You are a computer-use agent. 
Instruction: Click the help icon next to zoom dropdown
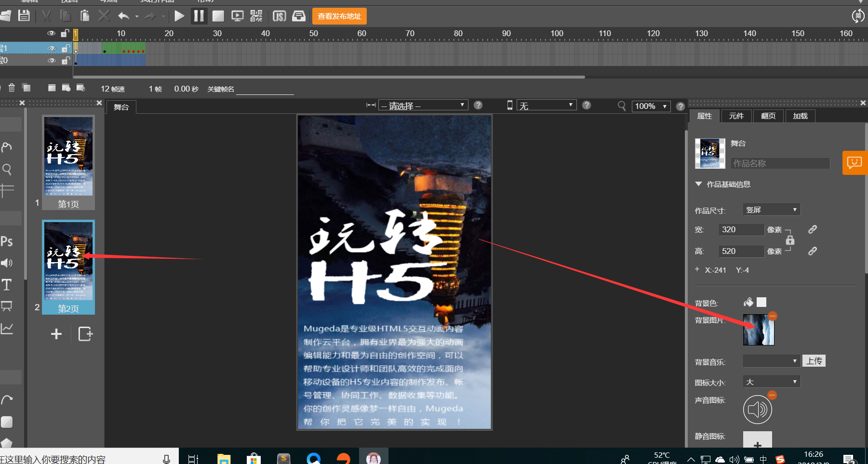[681, 106]
